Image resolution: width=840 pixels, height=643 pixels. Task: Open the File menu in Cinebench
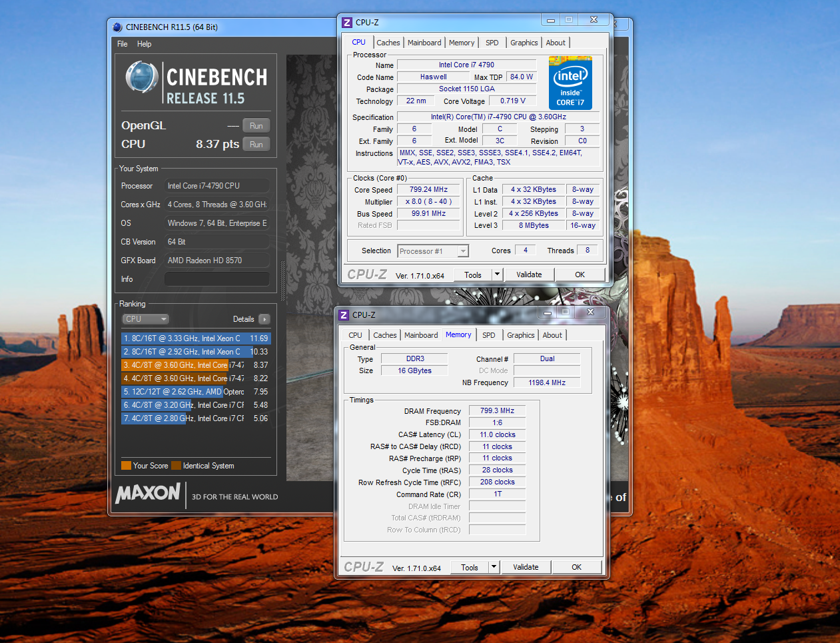click(123, 44)
